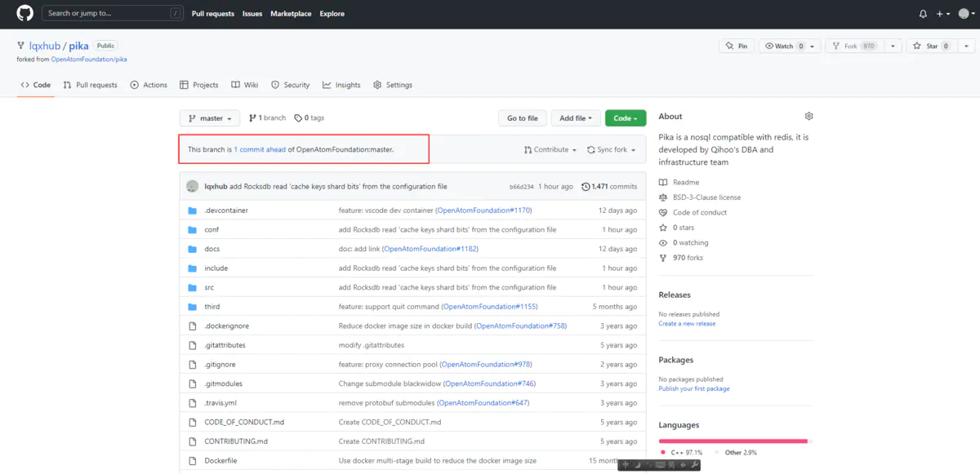Click Create a new release link
The height and width of the screenshot is (474, 980).
687,324
